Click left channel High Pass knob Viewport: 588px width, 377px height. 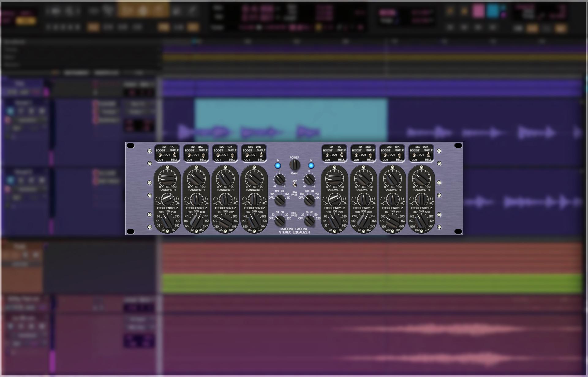coord(280,220)
